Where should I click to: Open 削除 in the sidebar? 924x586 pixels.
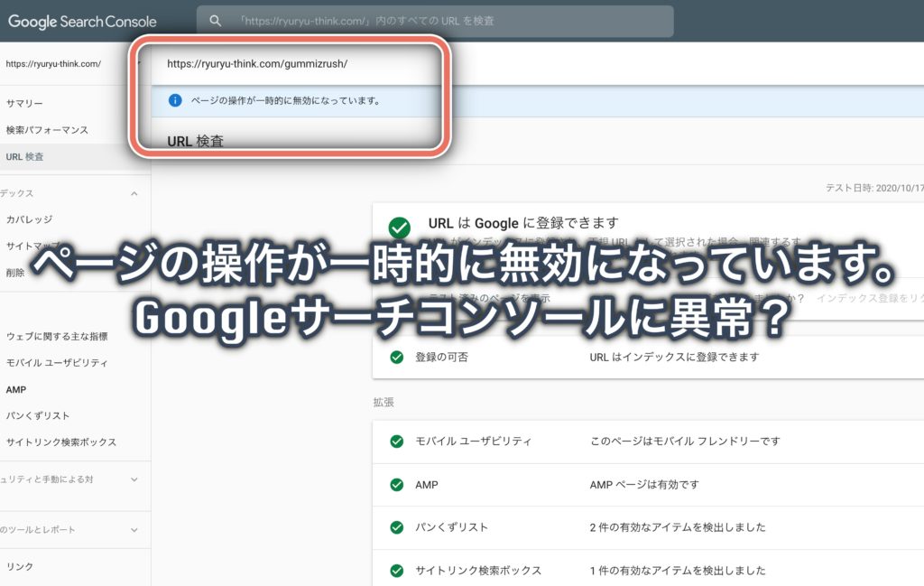point(15,273)
